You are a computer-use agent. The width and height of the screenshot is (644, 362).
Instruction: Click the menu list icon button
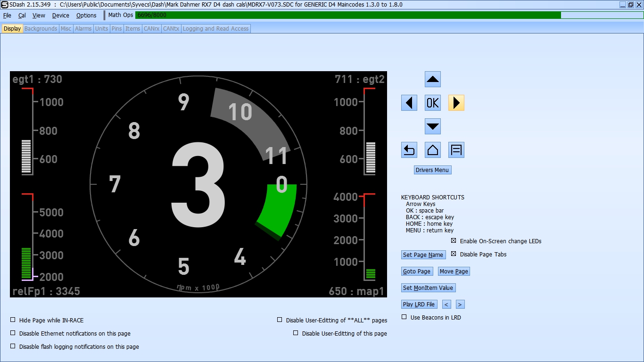pyautogui.click(x=456, y=150)
